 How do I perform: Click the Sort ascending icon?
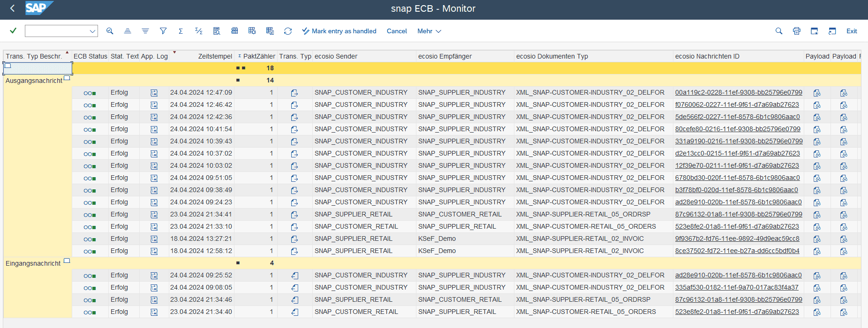(127, 31)
